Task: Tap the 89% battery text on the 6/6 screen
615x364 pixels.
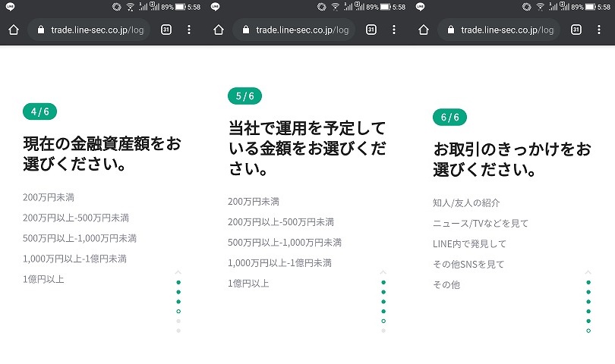Action: (577, 7)
